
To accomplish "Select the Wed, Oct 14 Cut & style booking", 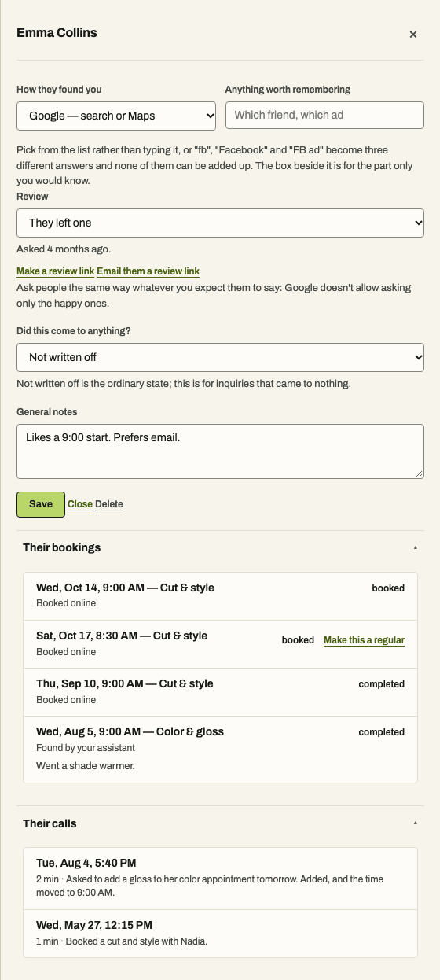I will (x=220, y=595).
